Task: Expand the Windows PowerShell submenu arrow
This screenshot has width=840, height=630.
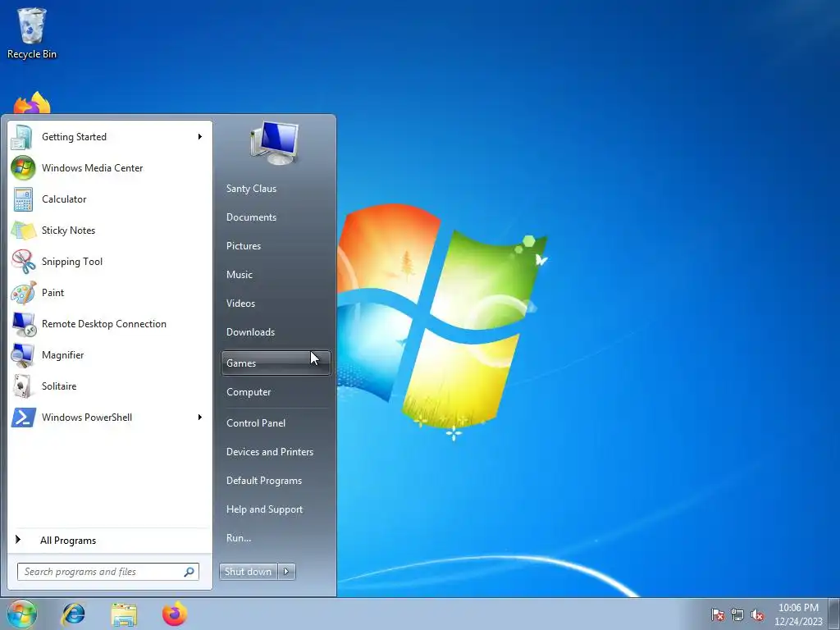Action: tap(200, 418)
